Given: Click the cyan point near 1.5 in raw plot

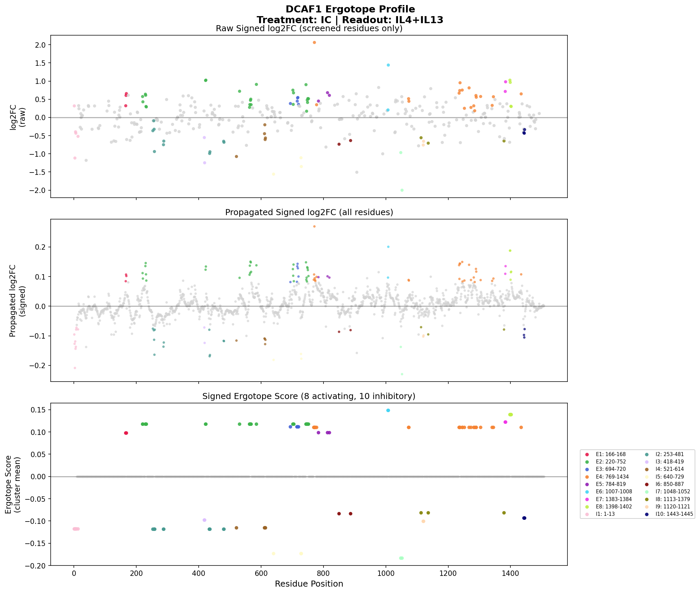Looking at the screenshot, I should tap(388, 65).
